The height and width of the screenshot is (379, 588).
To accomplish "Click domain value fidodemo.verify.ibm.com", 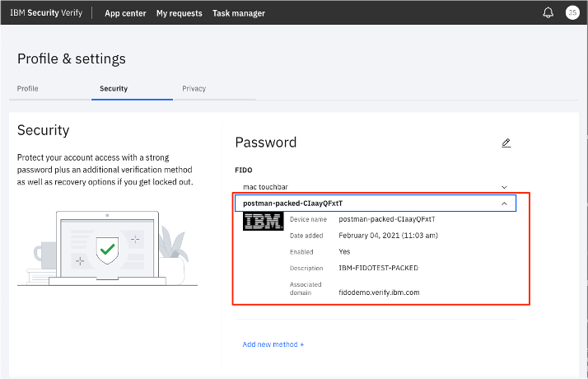I will click(x=379, y=292).
